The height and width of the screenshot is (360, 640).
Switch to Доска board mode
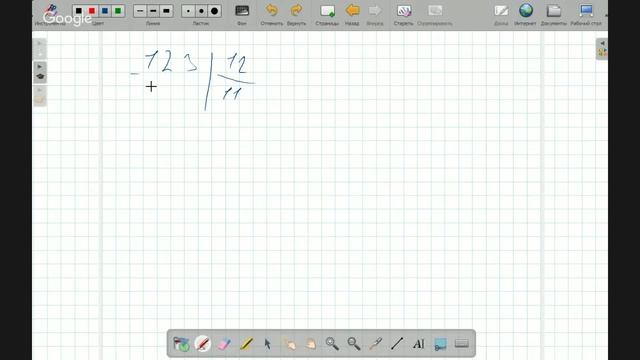pyautogui.click(x=501, y=11)
